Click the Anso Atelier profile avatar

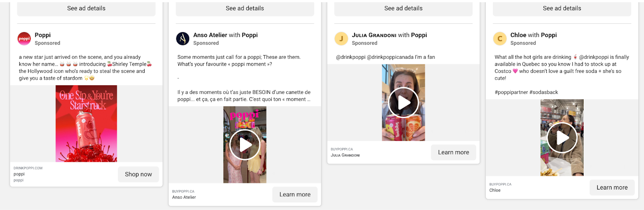183,39
